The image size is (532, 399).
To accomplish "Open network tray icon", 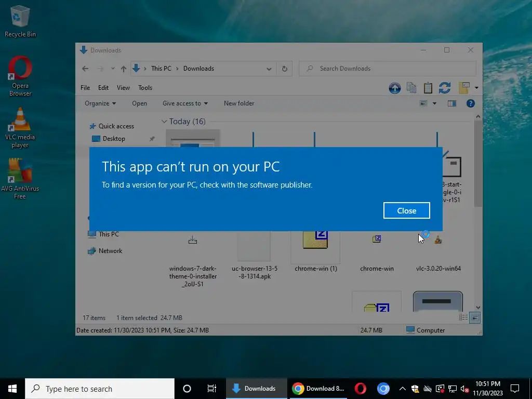I will [453, 389].
